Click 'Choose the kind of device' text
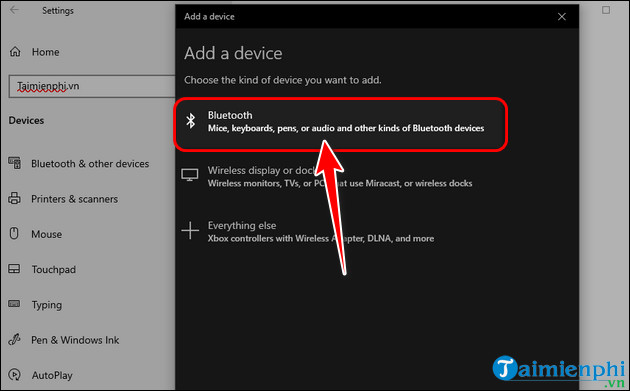Viewport: 630px width, 391px height. (x=282, y=80)
